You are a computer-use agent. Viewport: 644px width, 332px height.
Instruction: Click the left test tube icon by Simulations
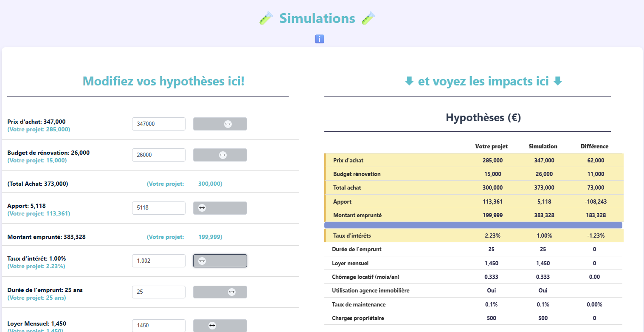tap(266, 18)
